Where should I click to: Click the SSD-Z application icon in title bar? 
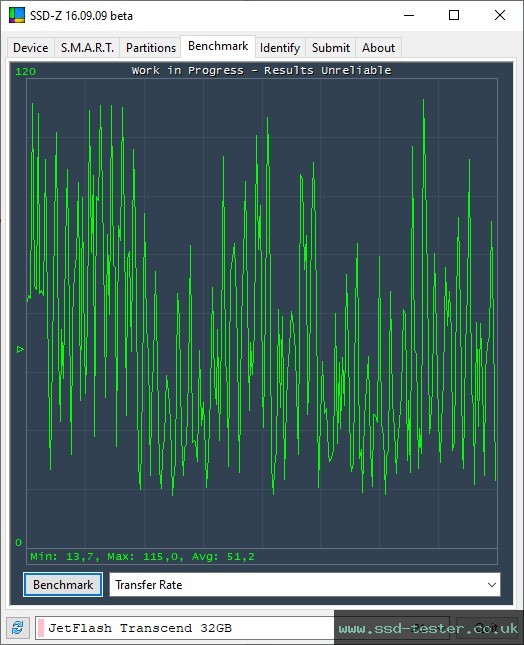[x=17, y=15]
